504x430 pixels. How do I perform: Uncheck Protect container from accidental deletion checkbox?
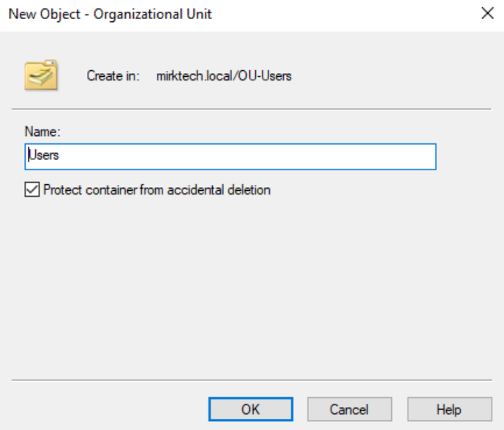[31, 190]
